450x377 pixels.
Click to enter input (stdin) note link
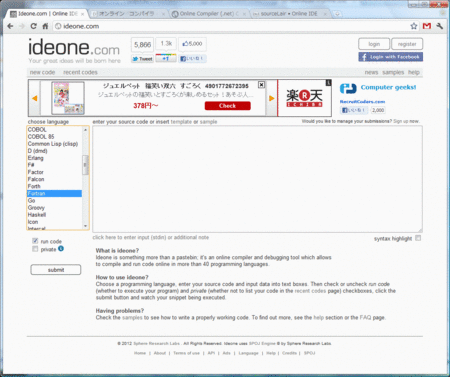[x=151, y=237]
